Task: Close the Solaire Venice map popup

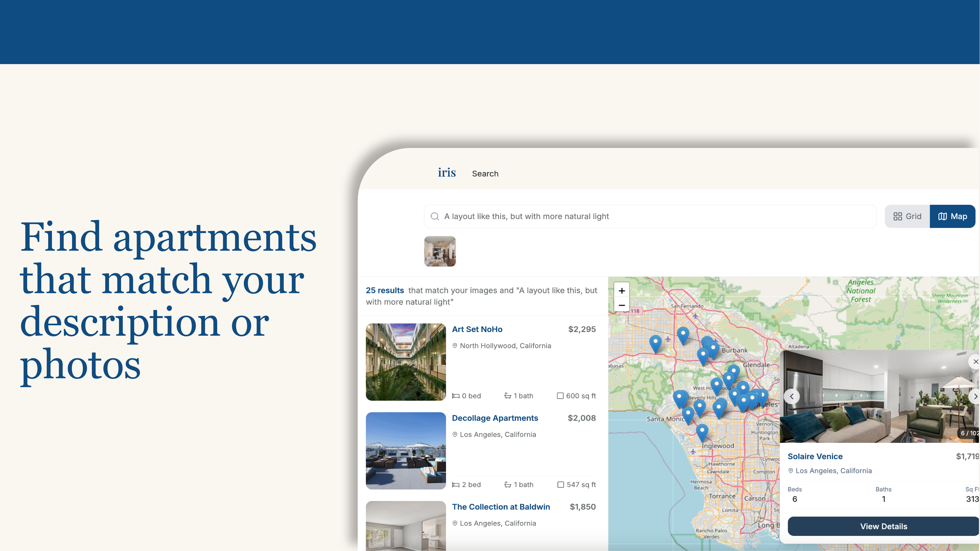Action: pos(975,362)
